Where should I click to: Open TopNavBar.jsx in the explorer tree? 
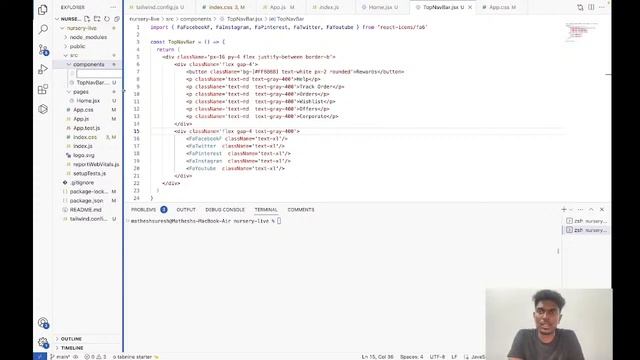point(92,82)
